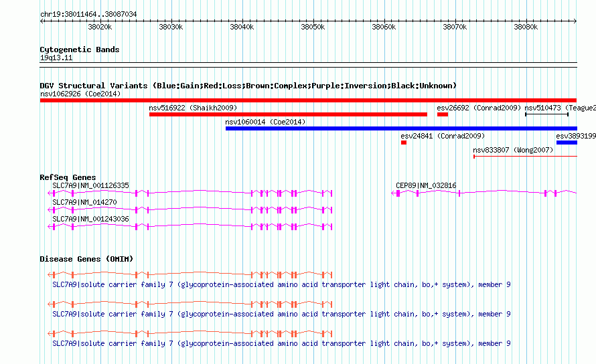Open the nsv1060014 (Coe2014) label
596x364 pixels.
pyautogui.click(x=265, y=122)
